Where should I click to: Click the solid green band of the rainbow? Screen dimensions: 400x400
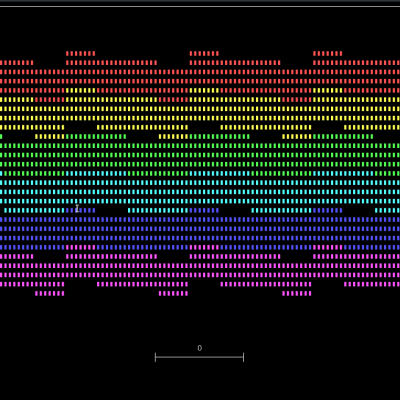point(200,155)
